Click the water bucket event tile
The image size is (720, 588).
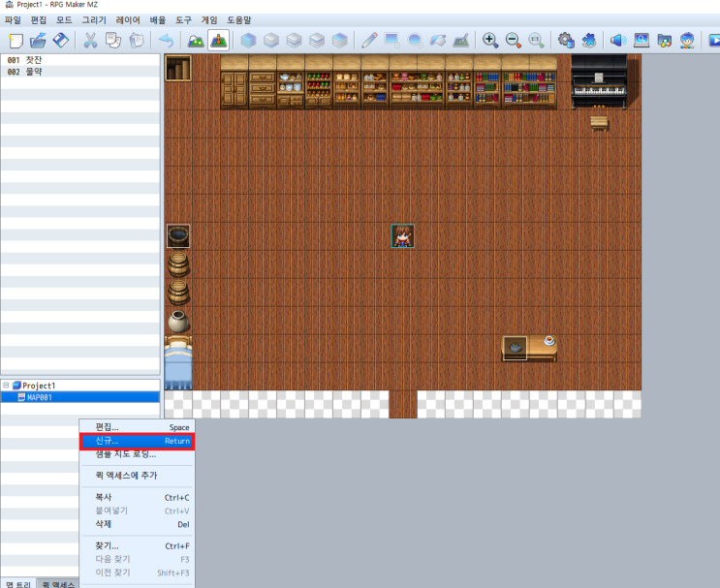[178, 236]
